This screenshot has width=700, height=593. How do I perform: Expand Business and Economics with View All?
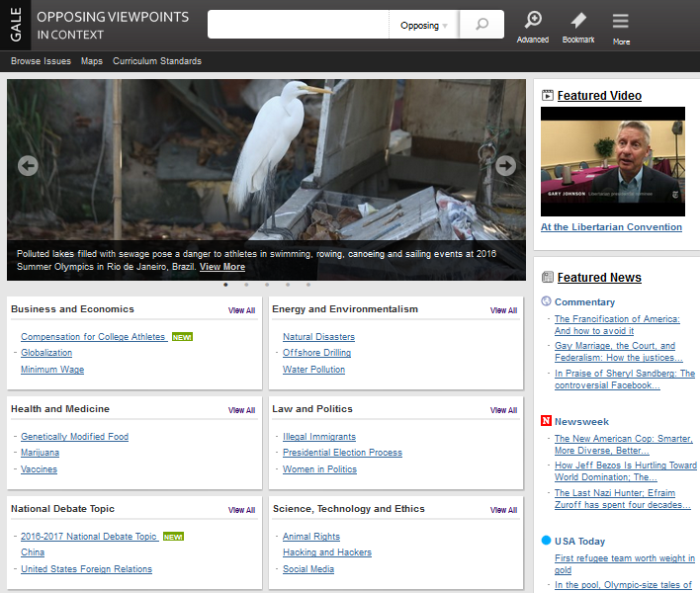pyautogui.click(x=241, y=310)
